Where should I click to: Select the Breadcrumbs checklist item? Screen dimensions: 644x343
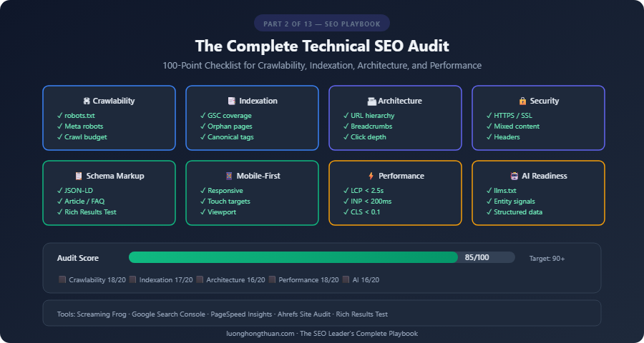368,126
